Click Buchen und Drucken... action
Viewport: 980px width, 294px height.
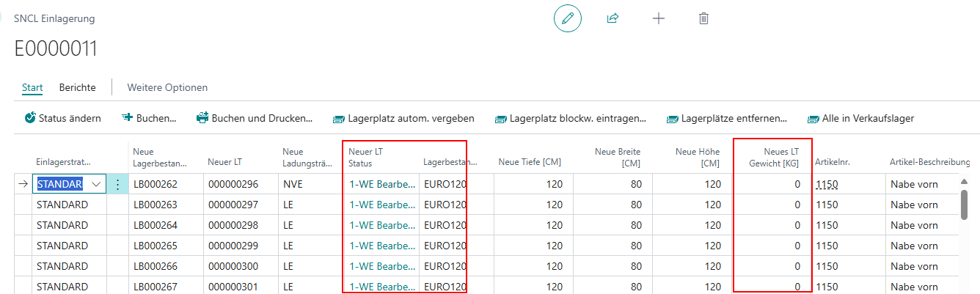(x=255, y=118)
